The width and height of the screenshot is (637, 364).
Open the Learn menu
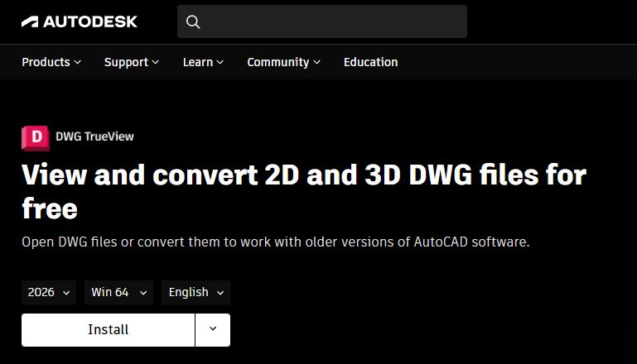tap(203, 62)
